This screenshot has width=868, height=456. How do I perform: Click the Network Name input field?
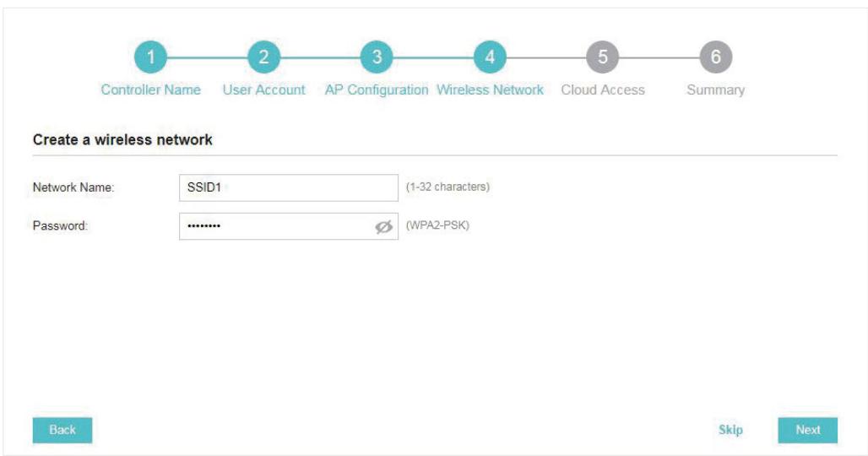(x=289, y=187)
